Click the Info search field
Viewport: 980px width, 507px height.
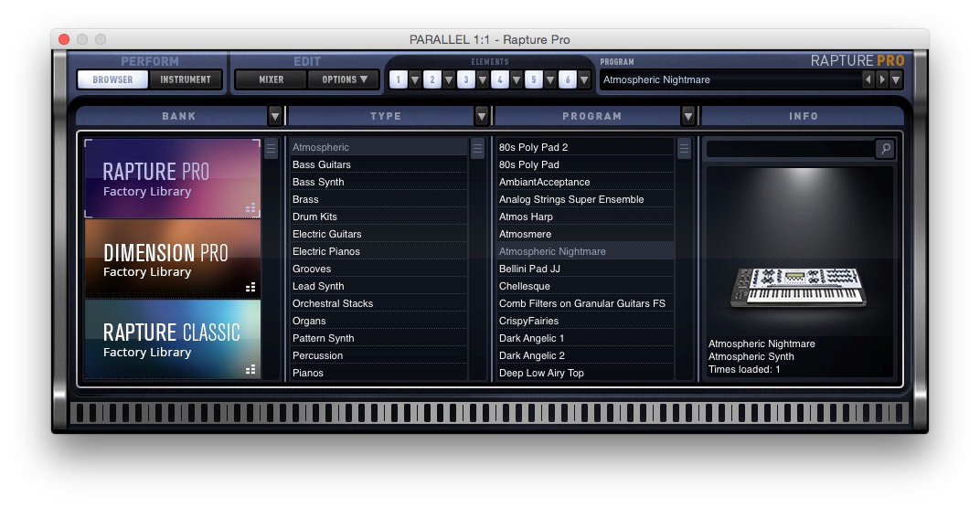pyautogui.click(x=792, y=149)
